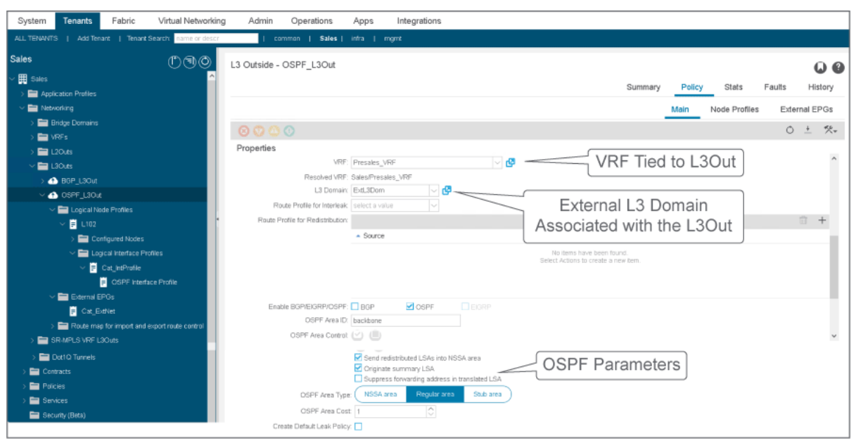Click the Application Profiles folder icon
This screenshot has width=868, height=448.
[x=33, y=94]
